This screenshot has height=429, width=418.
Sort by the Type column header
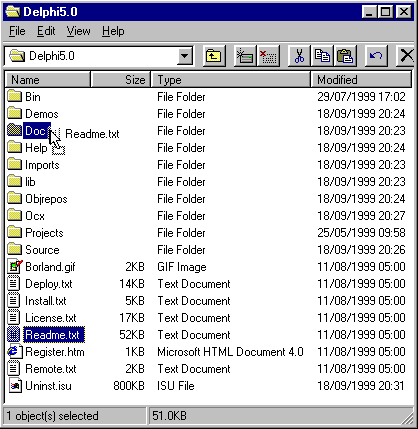pyautogui.click(x=231, y=80)
